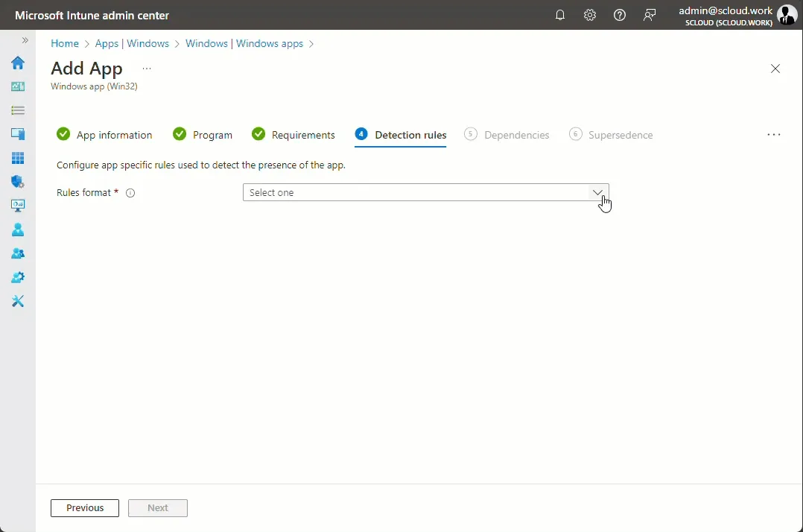This screenshot has width=803, height=532.
Task: Select Dependencies step
Action: 507,135
